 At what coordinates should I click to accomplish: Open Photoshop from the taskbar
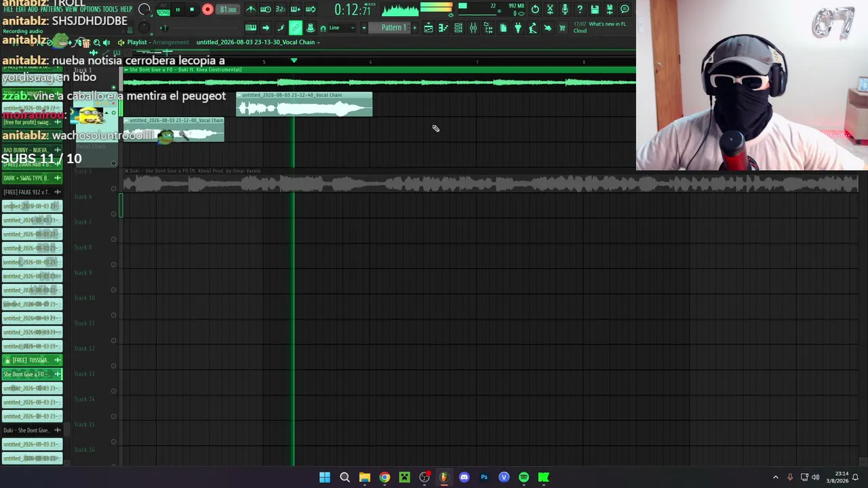(484, 477)
